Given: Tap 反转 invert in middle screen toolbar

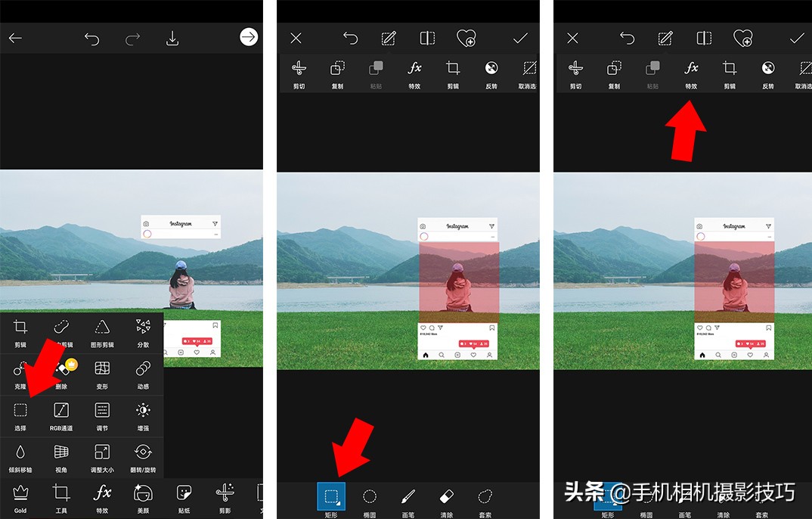Looking at the screenshot, I should 491,75.
